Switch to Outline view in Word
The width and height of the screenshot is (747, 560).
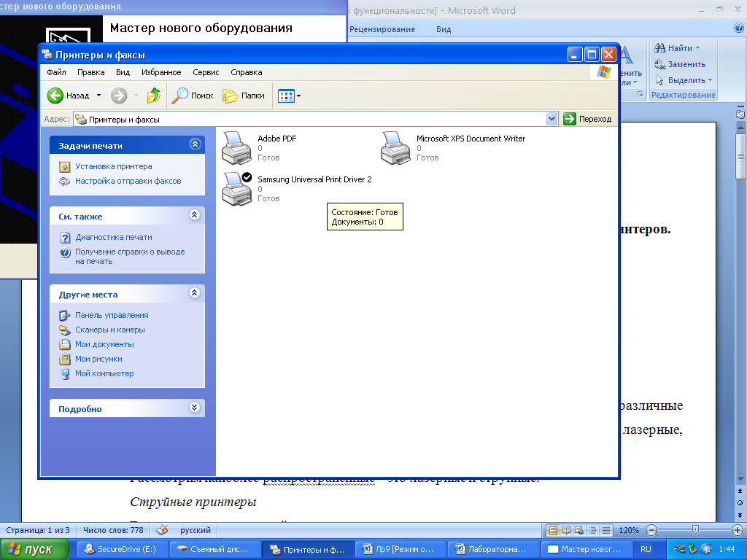coord(592,530)
